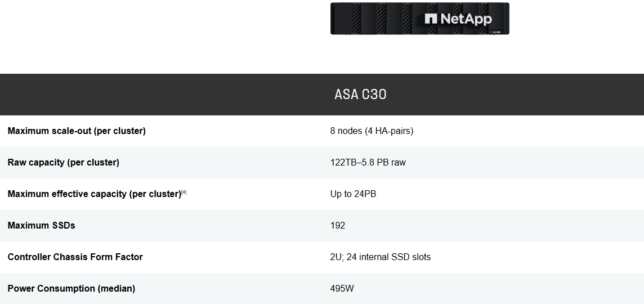Click the Controller Chassis Form Factor label

click(x=75, y=257)
